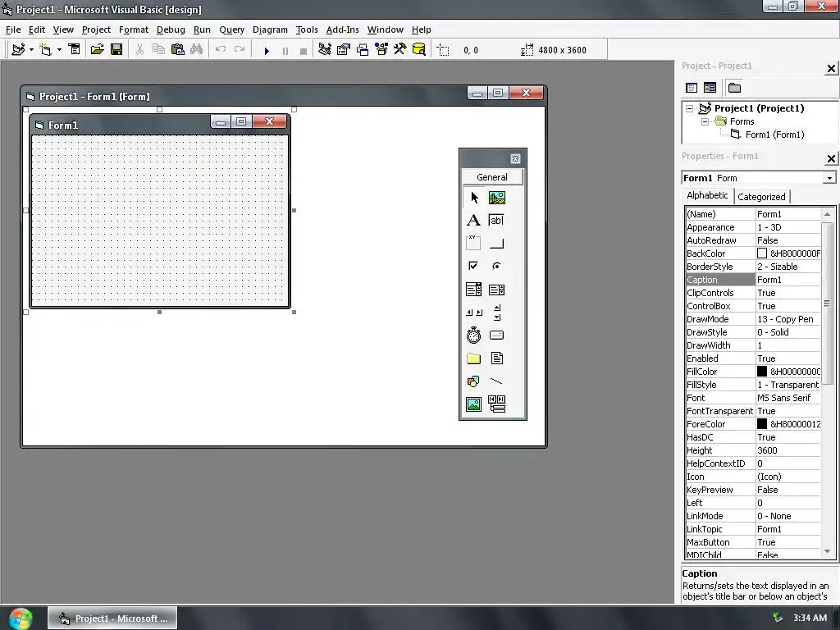Select Form1 (Form1) in the project tree
The image size is (840, 630).
[774, 135]
